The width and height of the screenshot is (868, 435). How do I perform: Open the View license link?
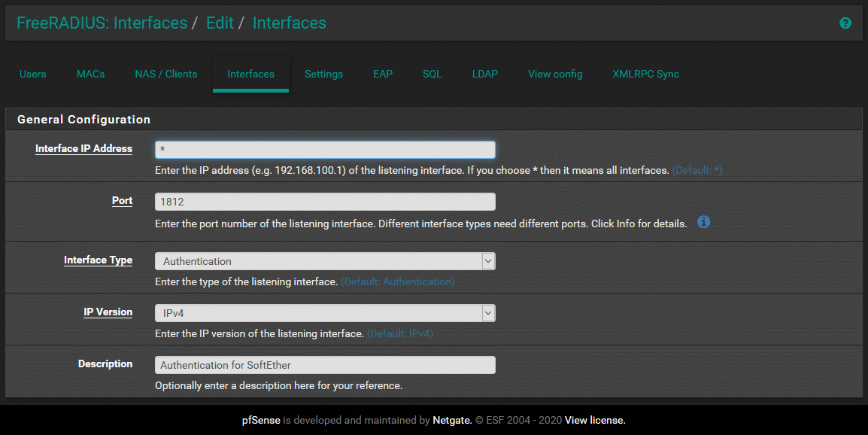(x=595, y=420)
